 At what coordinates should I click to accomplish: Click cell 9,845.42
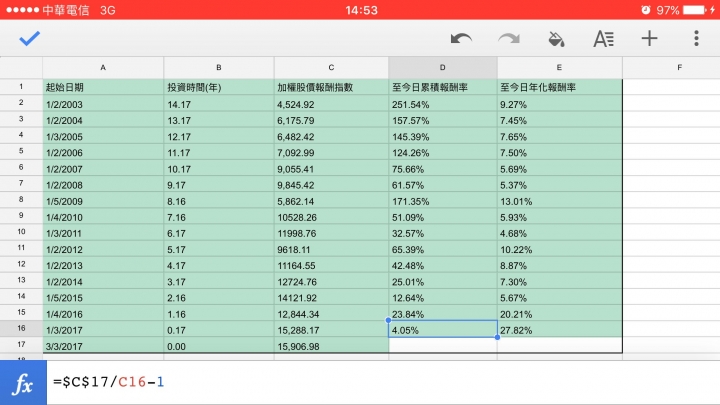tap(332, 185)
